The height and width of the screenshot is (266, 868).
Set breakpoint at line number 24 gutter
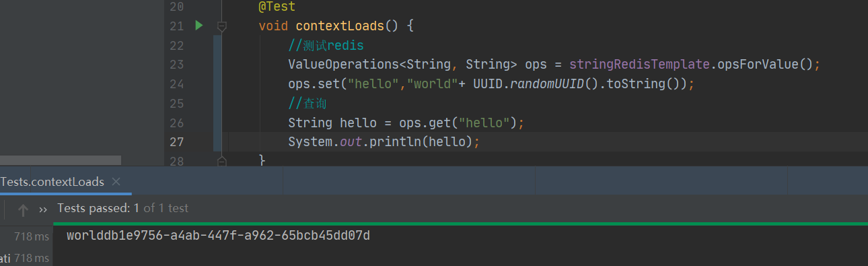click(x=177, y=84)
